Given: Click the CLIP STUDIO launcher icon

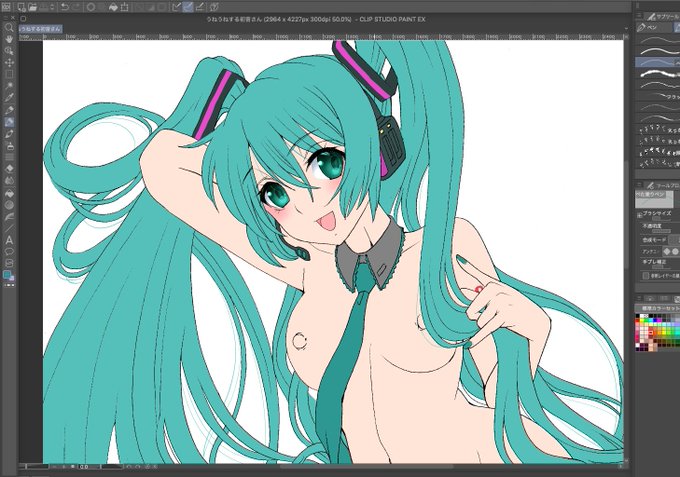Looking at the screenshot, I should [6, 7].
